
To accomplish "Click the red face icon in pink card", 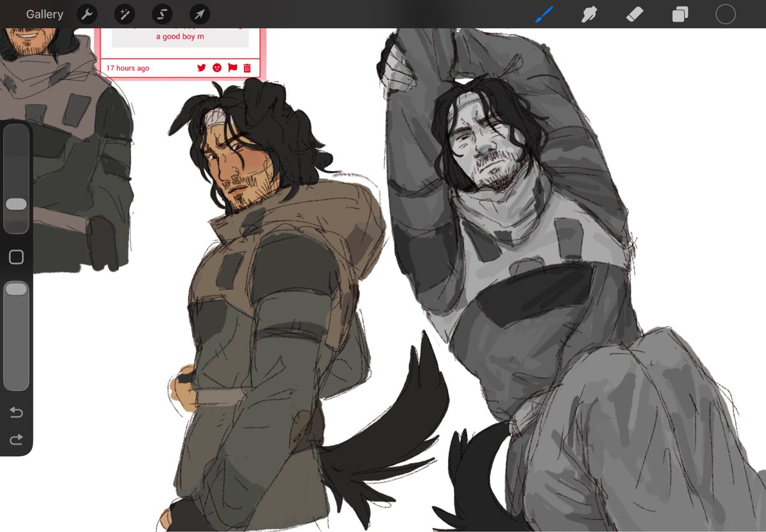I will (x=217, y=68).
